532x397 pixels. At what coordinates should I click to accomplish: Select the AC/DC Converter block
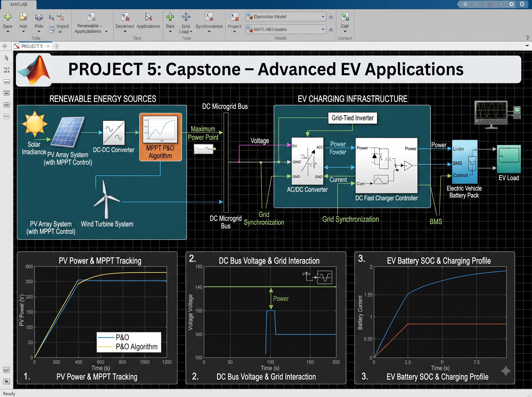(x=307, y=161)
